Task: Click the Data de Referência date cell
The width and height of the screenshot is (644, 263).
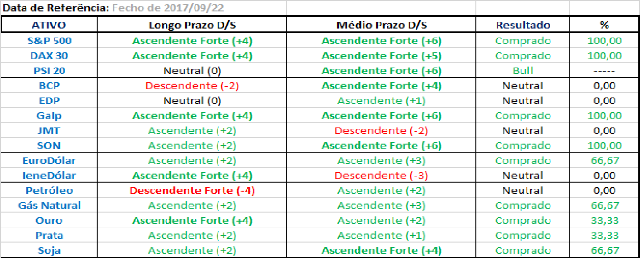Action: [x=171, y=8]
